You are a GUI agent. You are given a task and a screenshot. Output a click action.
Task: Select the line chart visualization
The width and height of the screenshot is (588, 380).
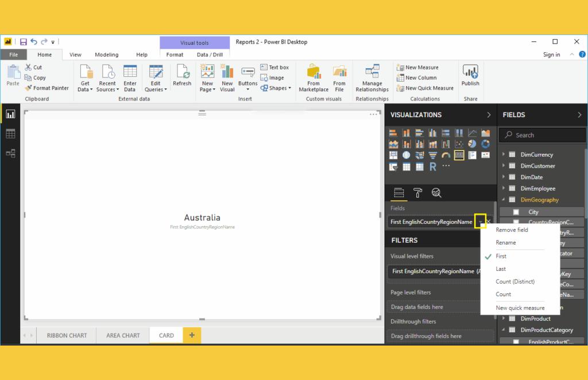coord(472,133)
